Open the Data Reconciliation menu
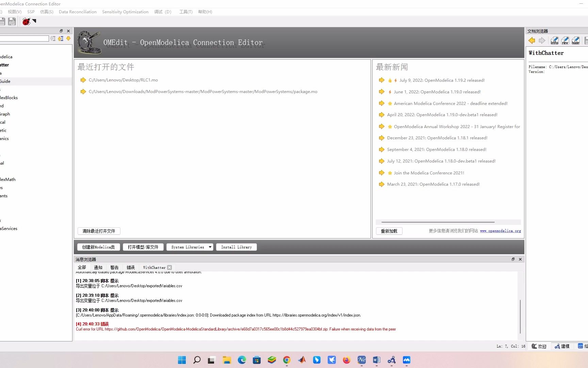The width and height of the screenshot is (588, 368). coord(78,12)
